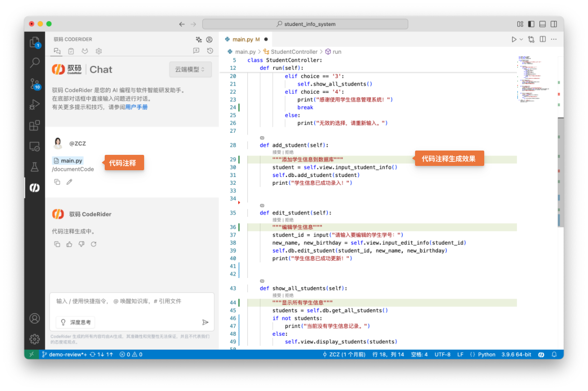The height and width of the screenshot is (391, 588).
Task: Give the CodeRider reply a thumbs up
Action: 69,244
